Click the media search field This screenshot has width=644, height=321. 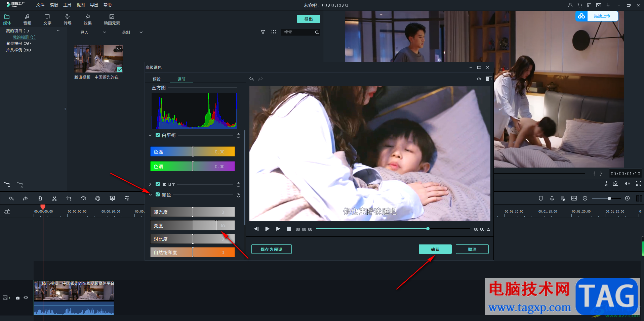click(300, 32)
